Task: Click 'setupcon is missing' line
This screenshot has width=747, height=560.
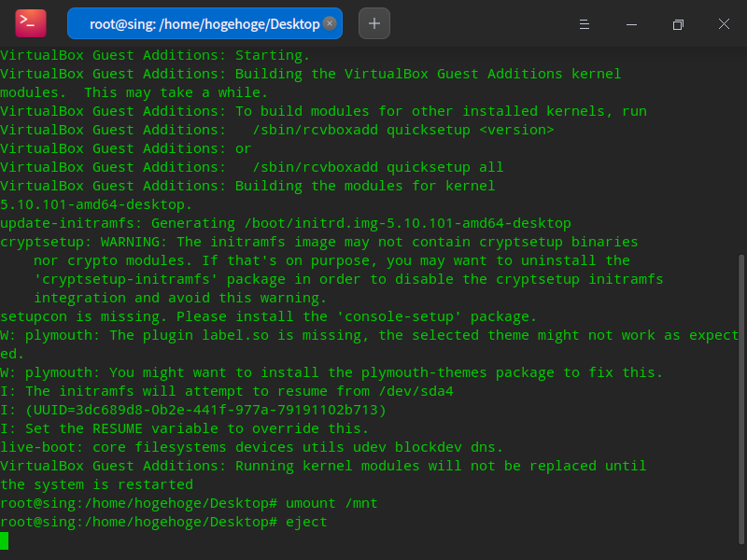Action: 268,316
